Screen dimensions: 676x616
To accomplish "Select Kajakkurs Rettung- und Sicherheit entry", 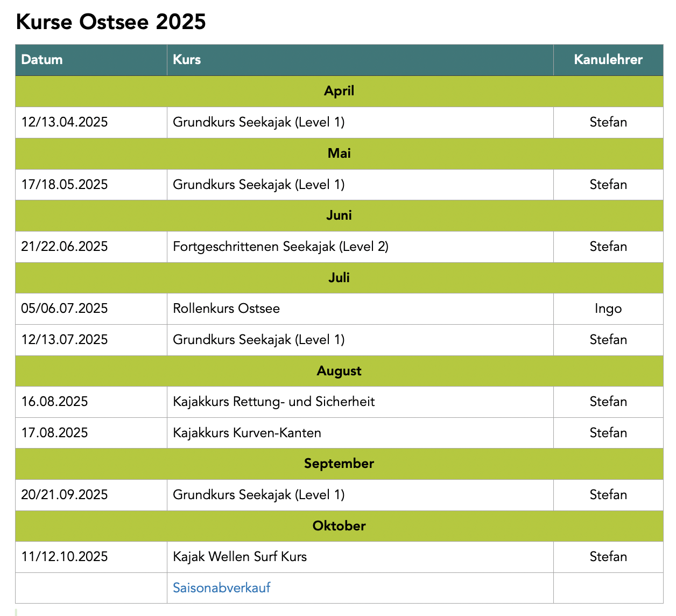I will [x=273, y=402].
